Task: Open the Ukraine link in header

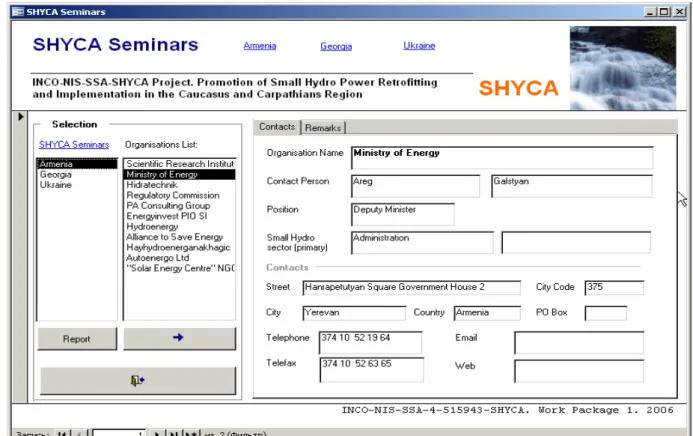Action: coord(419,45)
